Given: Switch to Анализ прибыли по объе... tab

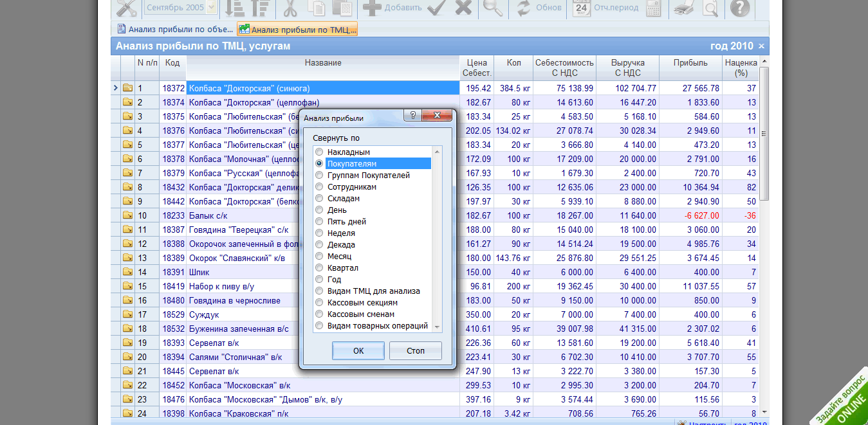Looking at the screenshot, I should pyautogui.click(x=174, y=29).
